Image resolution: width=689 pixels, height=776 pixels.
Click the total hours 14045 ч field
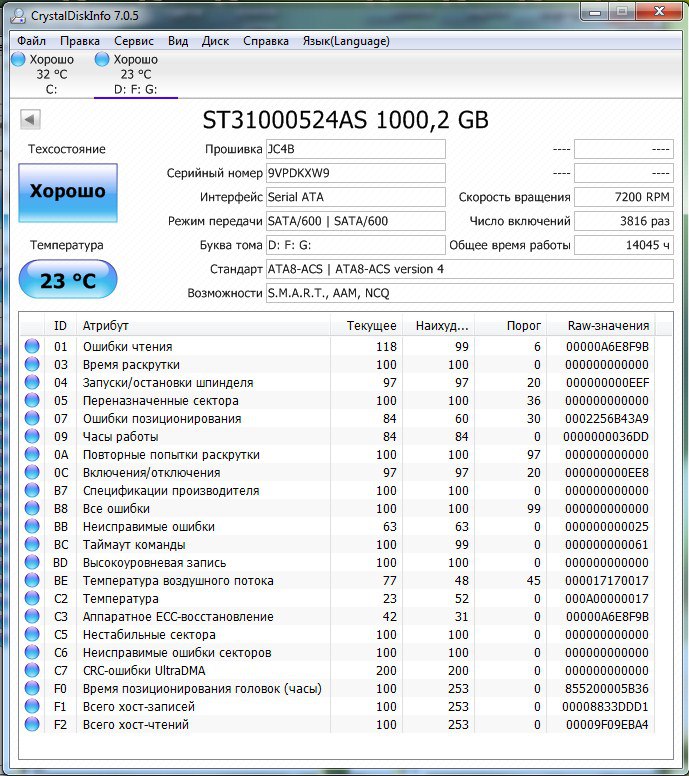624,245
